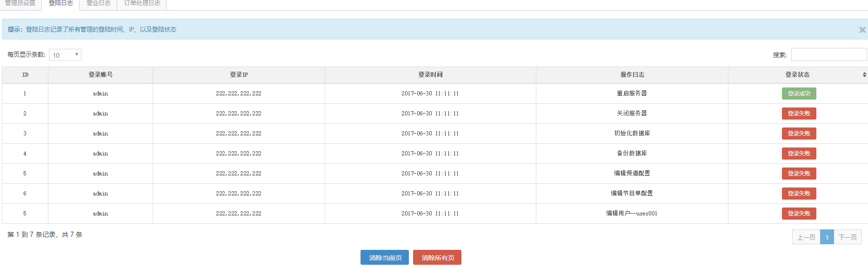Screen dimensions: 868x268
Task: Select the 重启服务器 log entry
Action: [632, 94]
